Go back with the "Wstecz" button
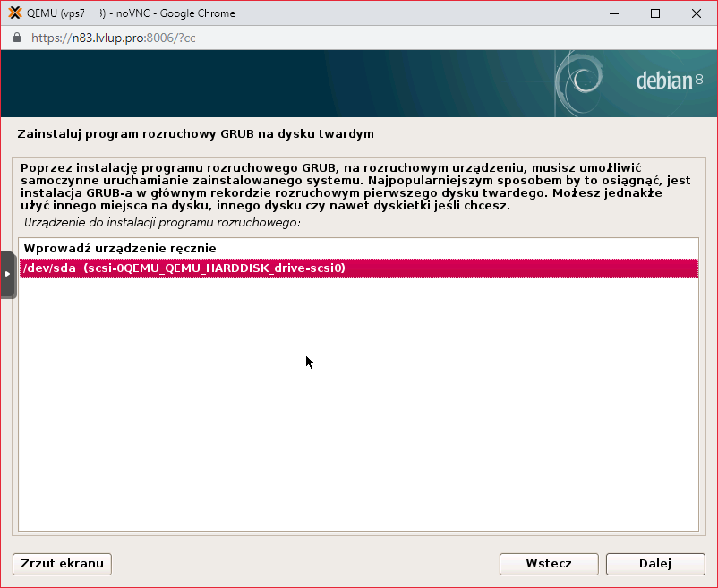Image resolution: width=718 pixels, height=588 pixels. click(x=549, y=564)
